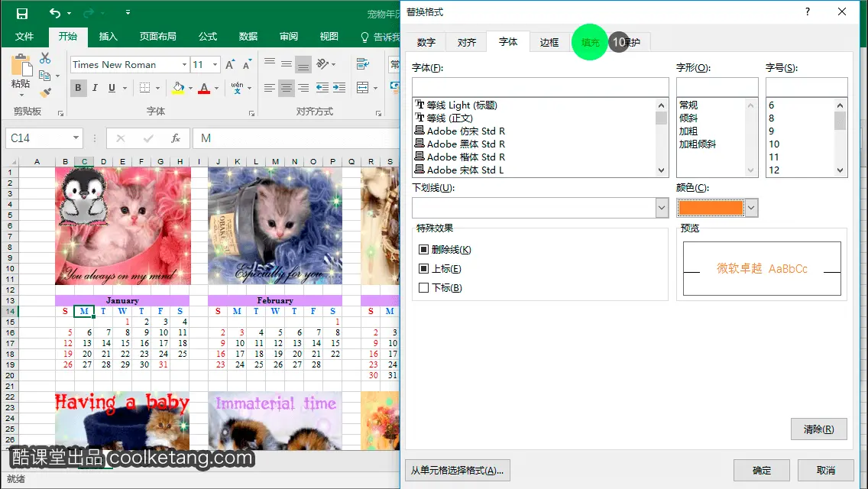Click the Bottom Align icon

303,65
